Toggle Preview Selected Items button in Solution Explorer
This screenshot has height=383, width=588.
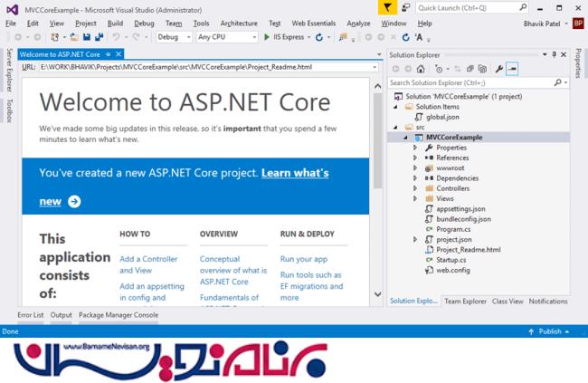coord(512,68)
